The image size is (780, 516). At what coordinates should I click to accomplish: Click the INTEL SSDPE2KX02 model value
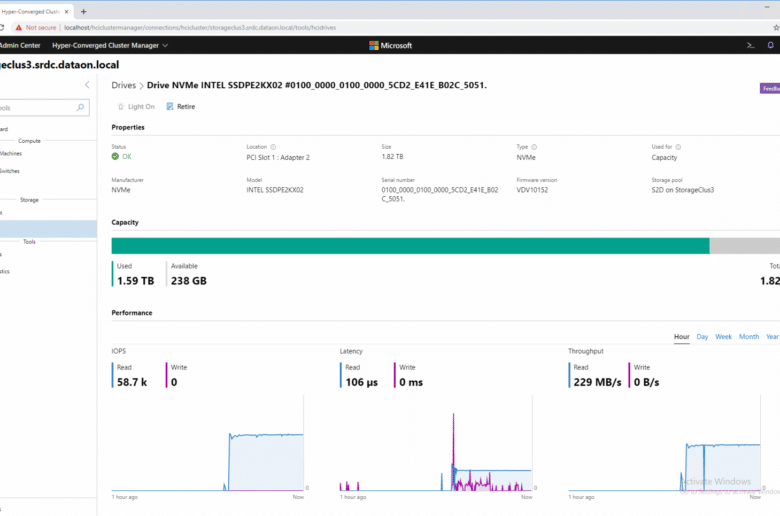(x=275, y=190)
